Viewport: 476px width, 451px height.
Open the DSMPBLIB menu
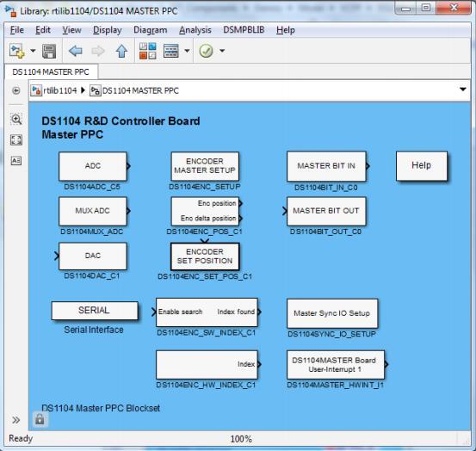click(x=244, y=30)
